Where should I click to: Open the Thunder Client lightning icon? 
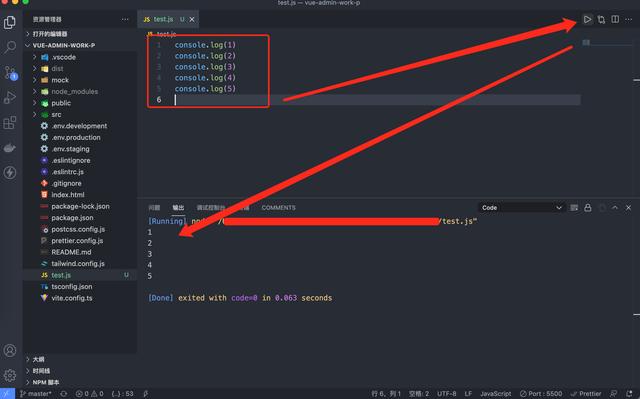10,173
